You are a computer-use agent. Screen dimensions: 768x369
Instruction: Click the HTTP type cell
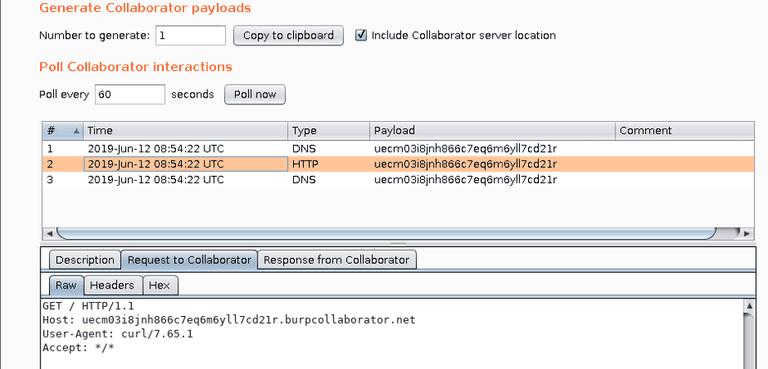coord(329,164)
